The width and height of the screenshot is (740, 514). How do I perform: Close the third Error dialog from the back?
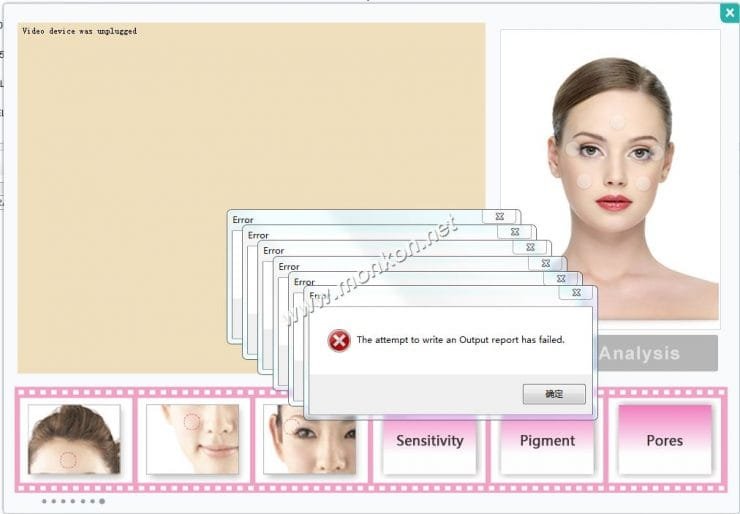click(x=530, y=247)
